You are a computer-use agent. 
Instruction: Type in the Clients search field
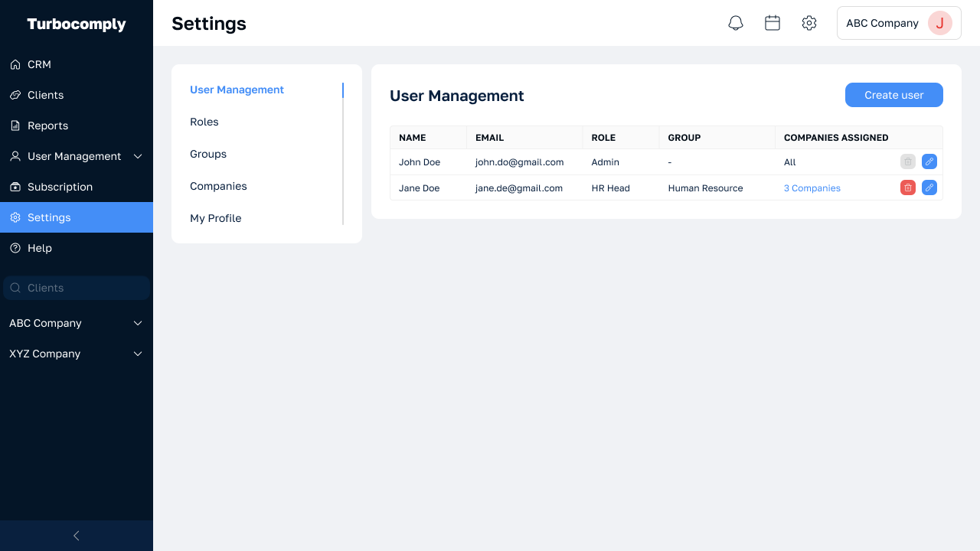pyautogui.click(x=77, y=288)
